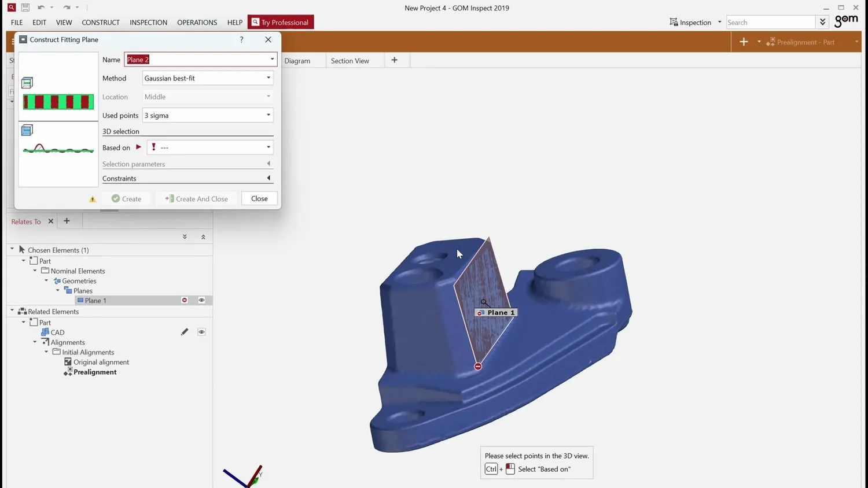
Task: Click the Create And Close button
Action: point(196,198)
